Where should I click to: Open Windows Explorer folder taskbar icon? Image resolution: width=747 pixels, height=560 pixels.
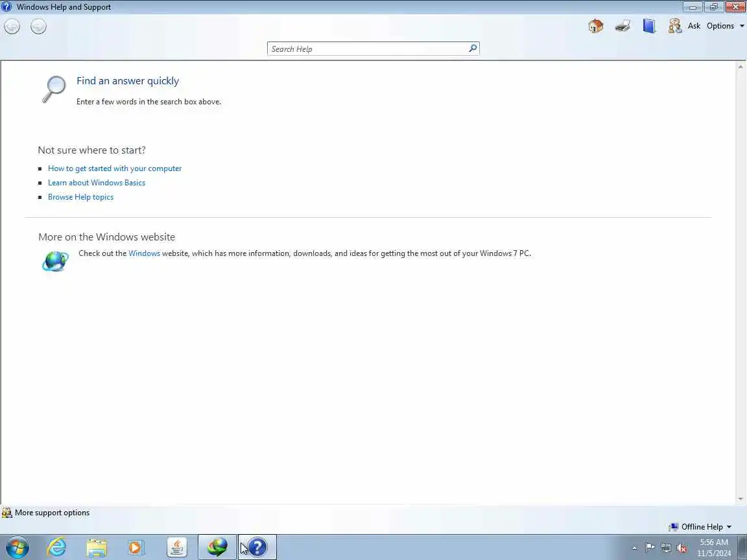(x=97, y=548)
